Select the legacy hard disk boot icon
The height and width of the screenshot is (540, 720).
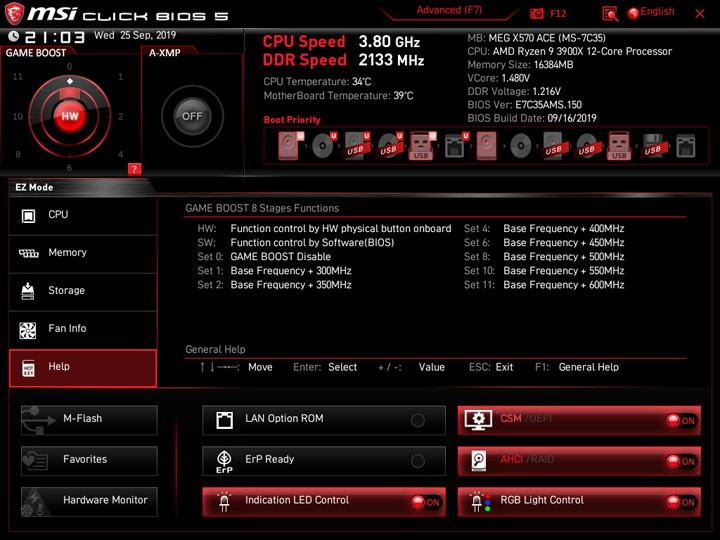pyautogui.click(x=486, y=146)
